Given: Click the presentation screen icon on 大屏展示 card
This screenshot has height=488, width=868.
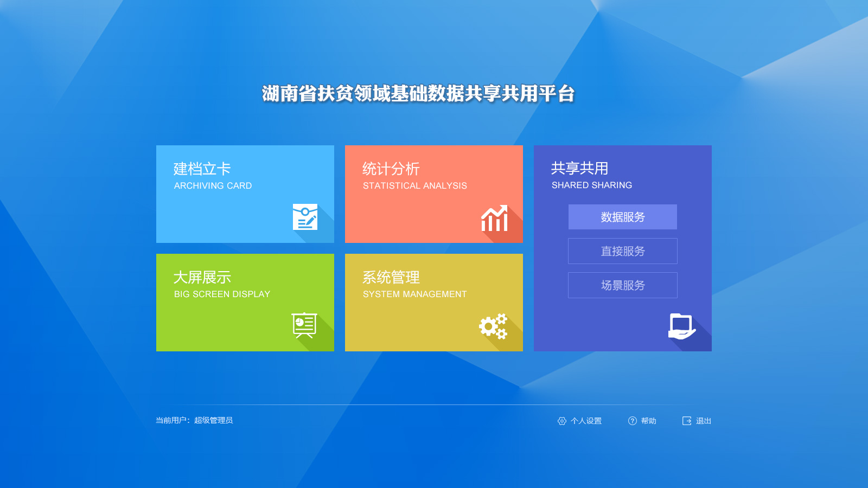Looking at the screenshot, I should coord(304,325).
